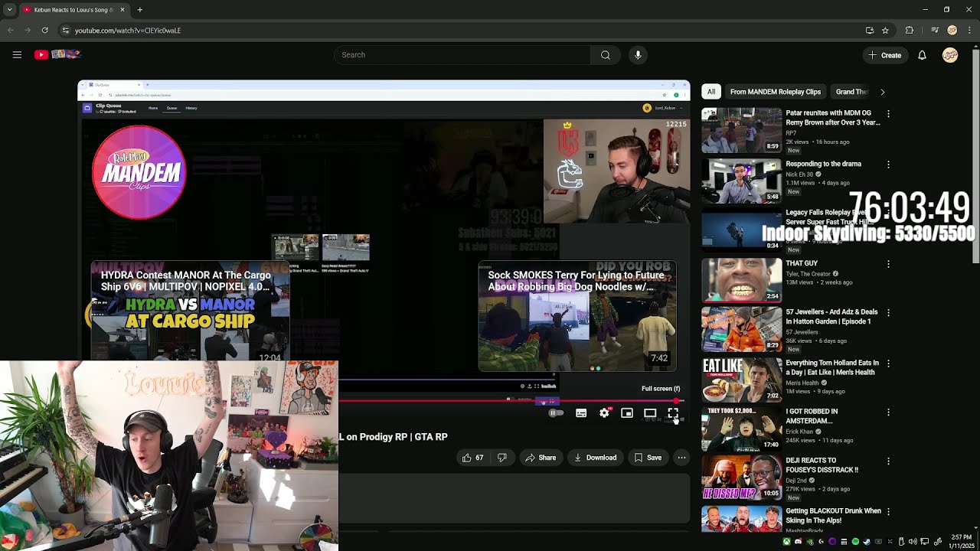Open volume speaker icon in tray
This screenshot has width=980, height=551.
[x=913, y=542]
